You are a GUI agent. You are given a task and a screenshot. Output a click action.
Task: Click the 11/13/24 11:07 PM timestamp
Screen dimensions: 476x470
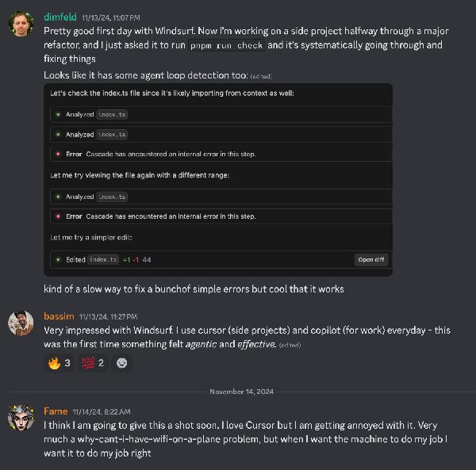coord(111,18)
